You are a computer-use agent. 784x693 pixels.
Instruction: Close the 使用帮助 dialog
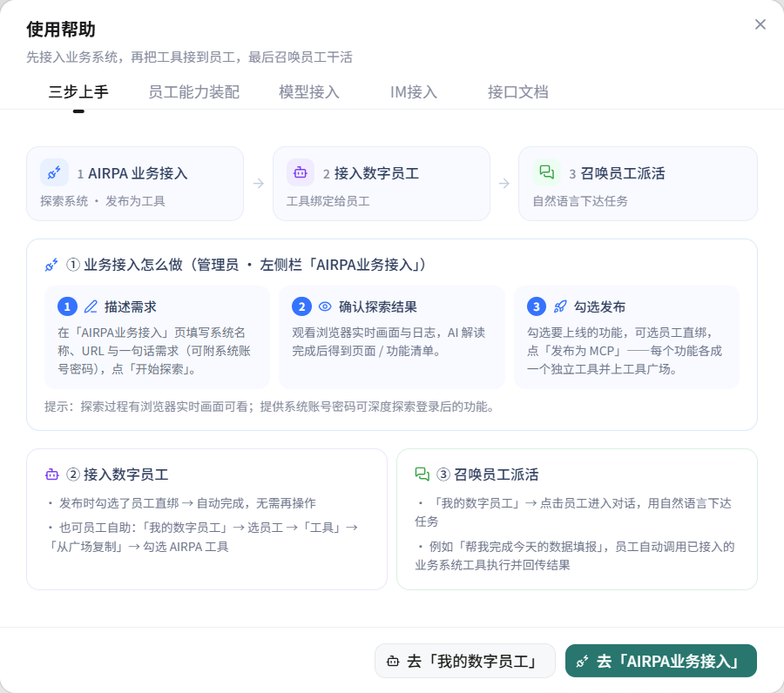point(760,24)
